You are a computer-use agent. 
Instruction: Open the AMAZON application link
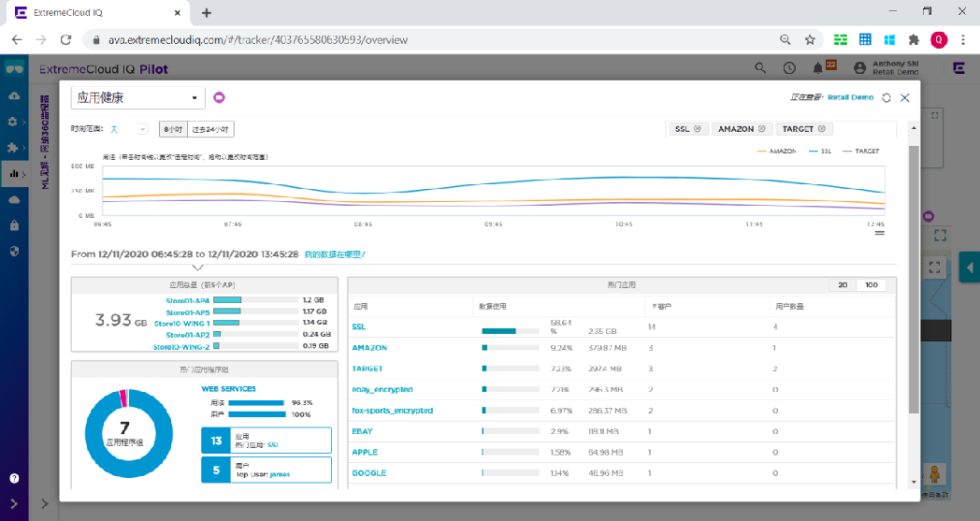coord(369,348)
